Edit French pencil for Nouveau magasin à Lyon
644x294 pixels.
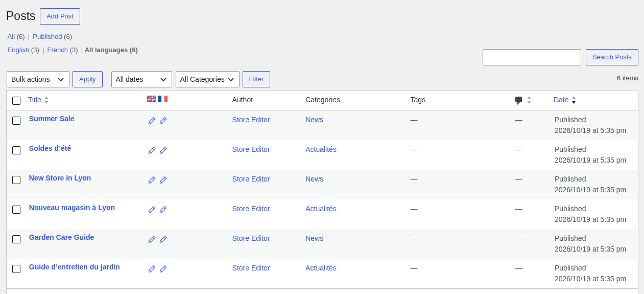click(x=163, y=210)
